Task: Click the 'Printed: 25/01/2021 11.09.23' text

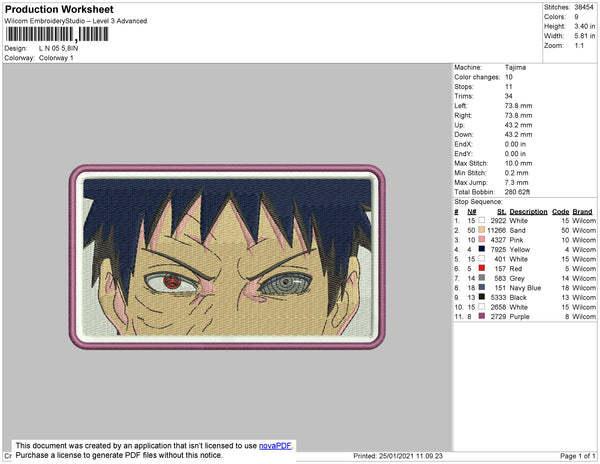Action: point(398,456)
